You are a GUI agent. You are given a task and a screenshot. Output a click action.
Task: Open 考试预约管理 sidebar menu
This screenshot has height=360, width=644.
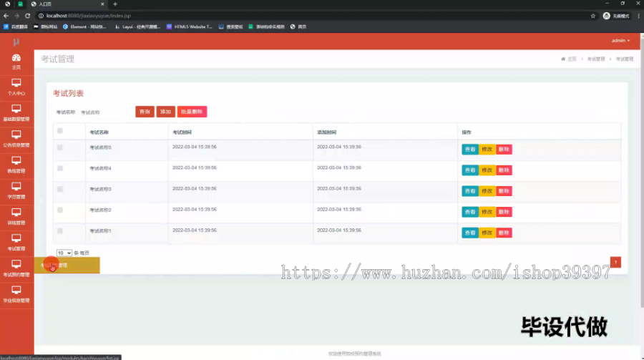click(16, 269)
